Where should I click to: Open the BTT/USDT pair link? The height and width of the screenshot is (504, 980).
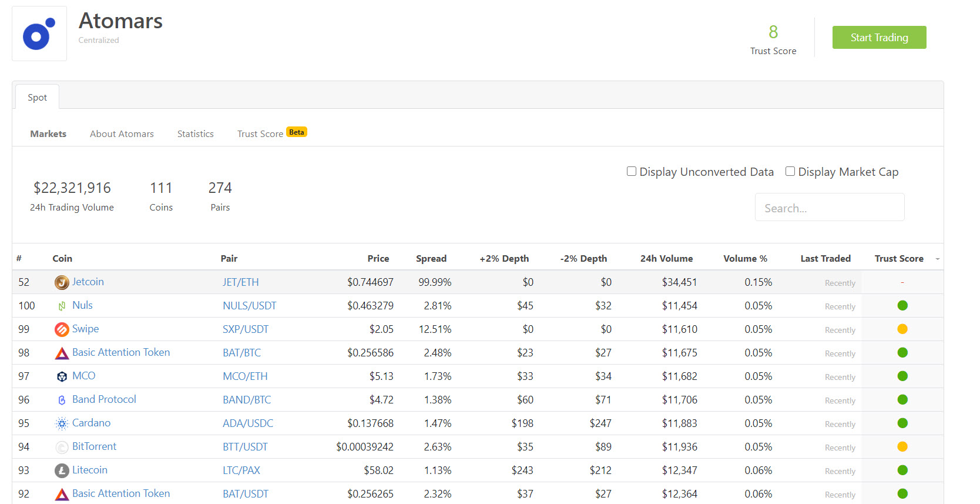[x=245, y=447]
